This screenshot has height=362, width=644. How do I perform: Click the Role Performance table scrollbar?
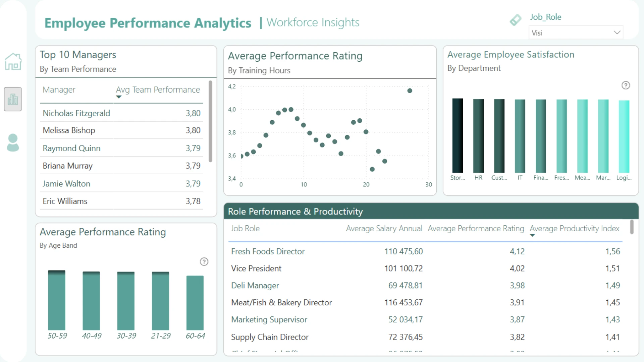click(x=632, y=227)
